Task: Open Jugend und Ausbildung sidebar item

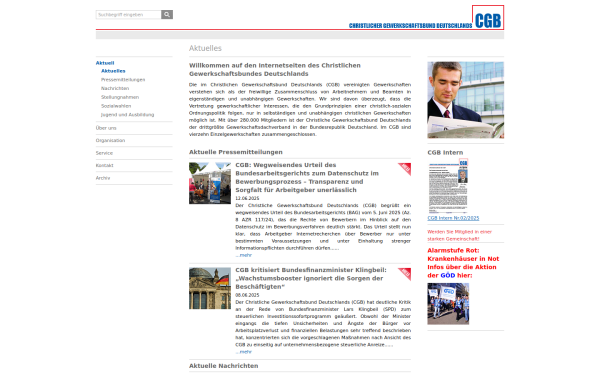Action: pyautogui.click(x=127, y=115)
